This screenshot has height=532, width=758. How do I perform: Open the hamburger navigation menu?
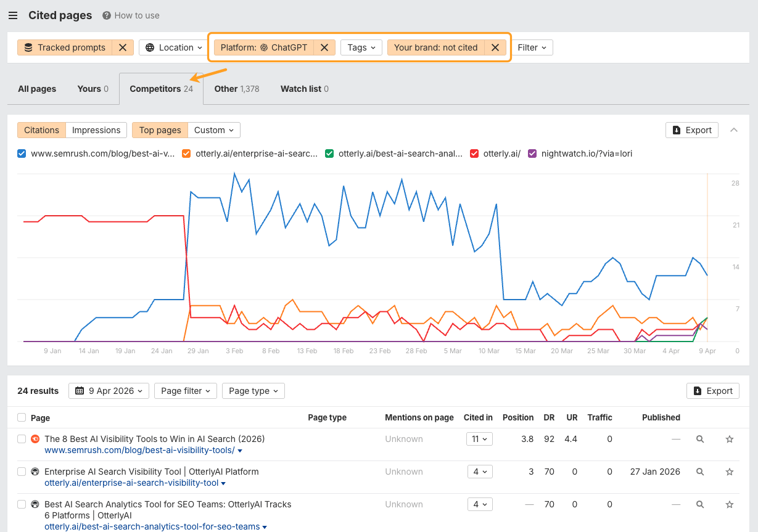(13, 15)
